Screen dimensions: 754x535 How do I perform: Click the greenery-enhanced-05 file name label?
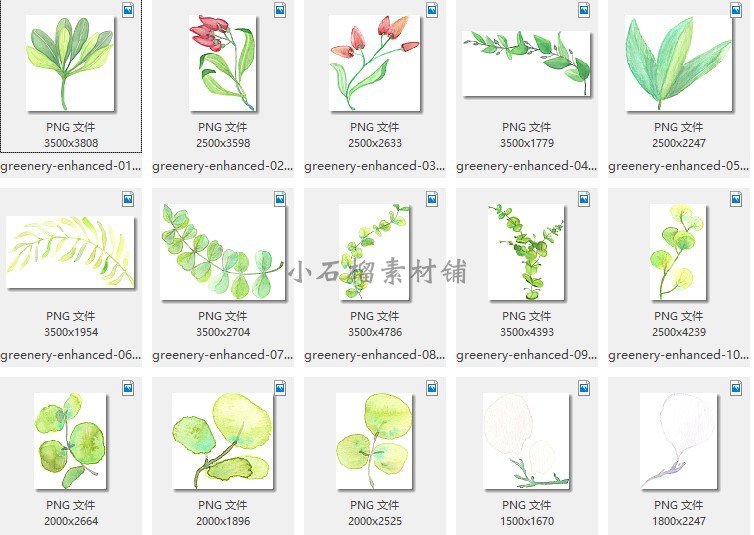click(x=678, y=166)
